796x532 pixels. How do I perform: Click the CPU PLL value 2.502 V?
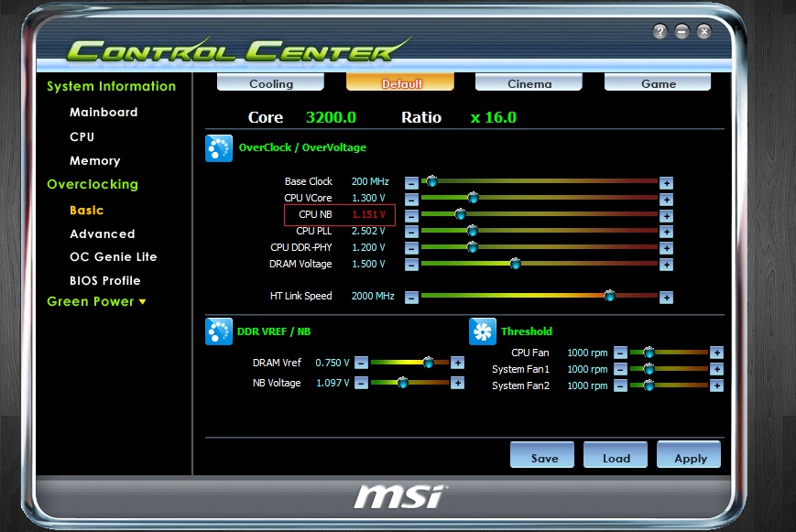pyautogui.click(x=368, y=231)
